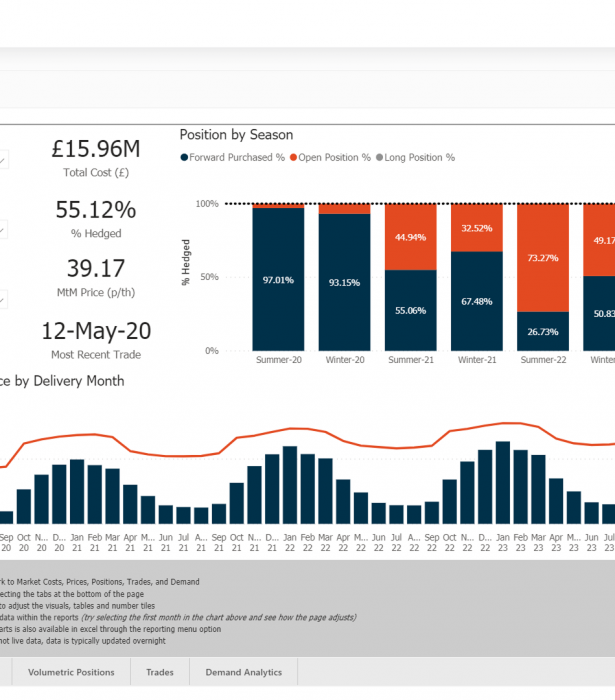
Task: Click the Winter-20 93.15% bar segment
Action: tap(344, 282)
